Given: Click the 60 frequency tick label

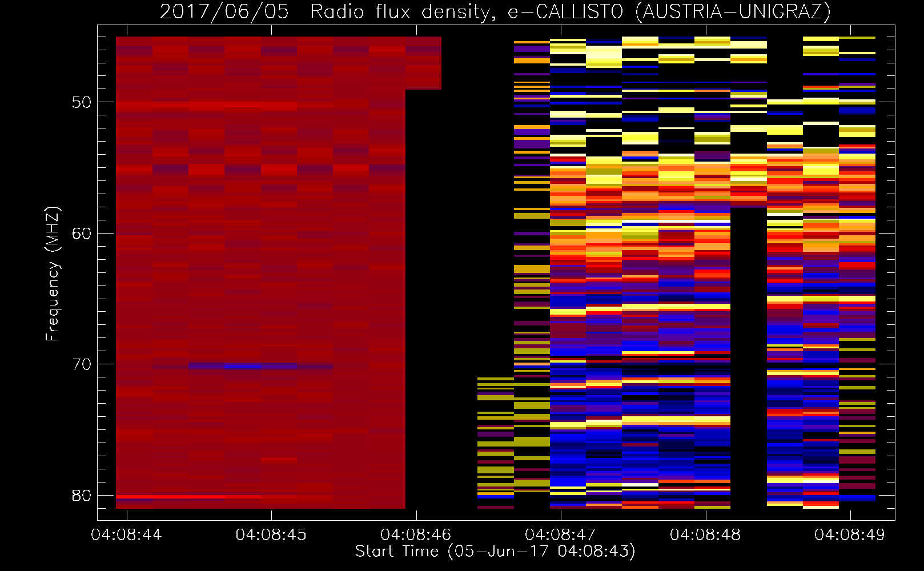Looking at the screenshot, I should point(82,233).
